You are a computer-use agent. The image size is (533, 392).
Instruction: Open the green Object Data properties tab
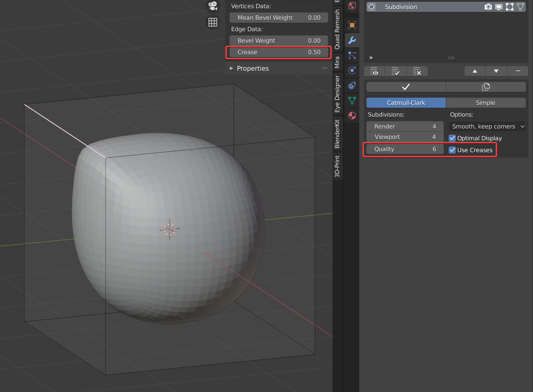[352, 101]
